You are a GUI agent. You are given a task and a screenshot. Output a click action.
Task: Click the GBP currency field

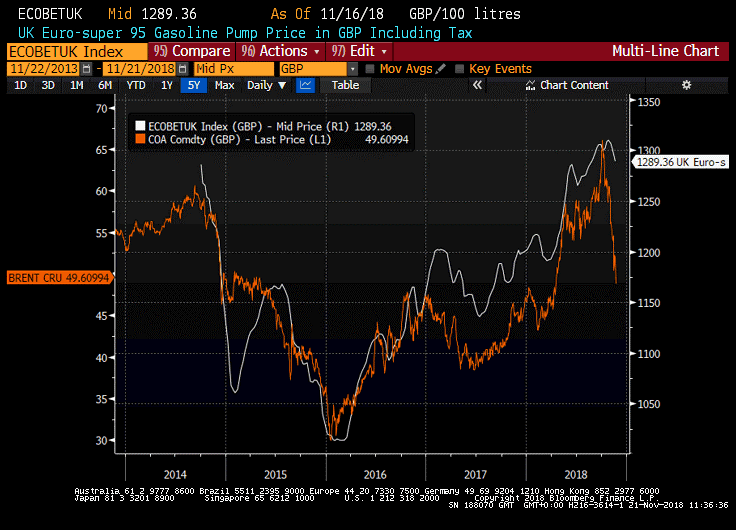(313, 69)
